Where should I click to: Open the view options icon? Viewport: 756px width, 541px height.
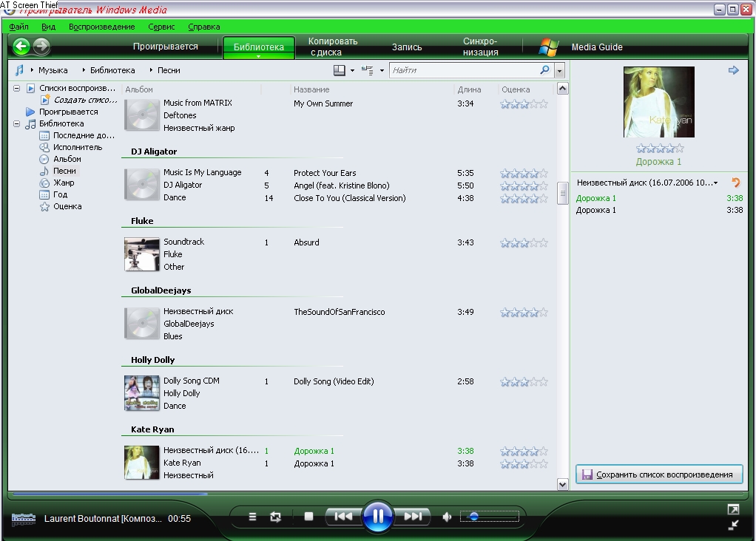tap(368, 70)
